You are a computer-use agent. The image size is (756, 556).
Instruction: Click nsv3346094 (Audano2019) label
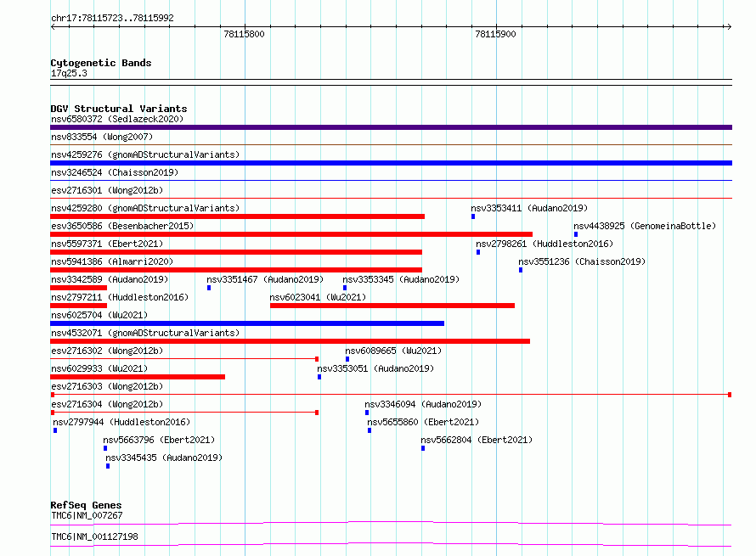click(x=423, y=404)
